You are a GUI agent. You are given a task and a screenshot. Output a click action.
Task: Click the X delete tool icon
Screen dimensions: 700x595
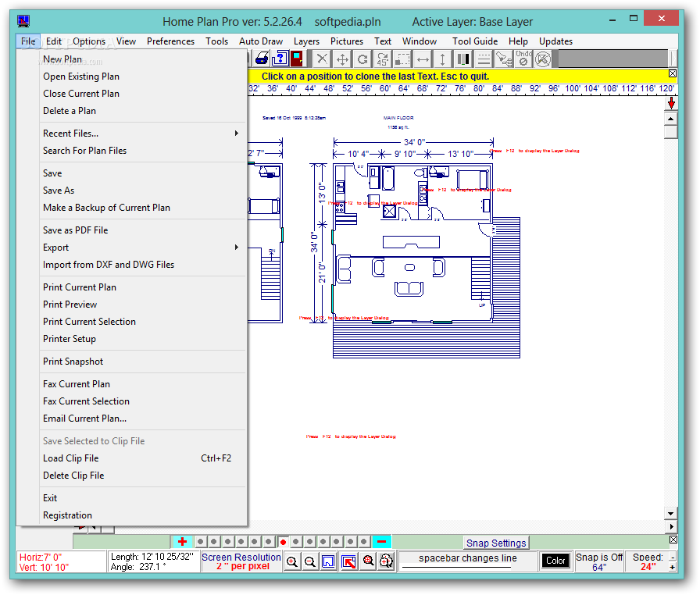pos(322,59)
